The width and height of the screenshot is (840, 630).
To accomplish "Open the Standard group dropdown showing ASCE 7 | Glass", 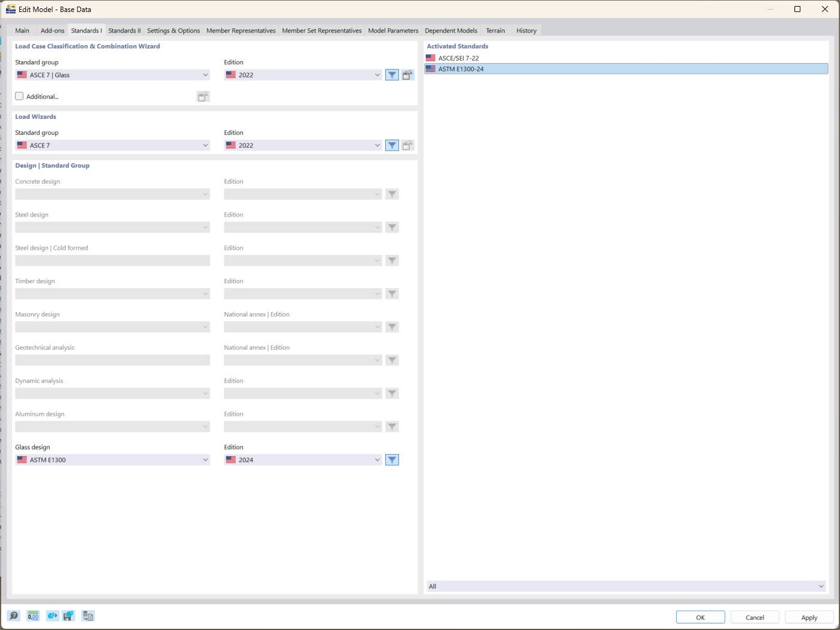I will [x=112, y=74].
